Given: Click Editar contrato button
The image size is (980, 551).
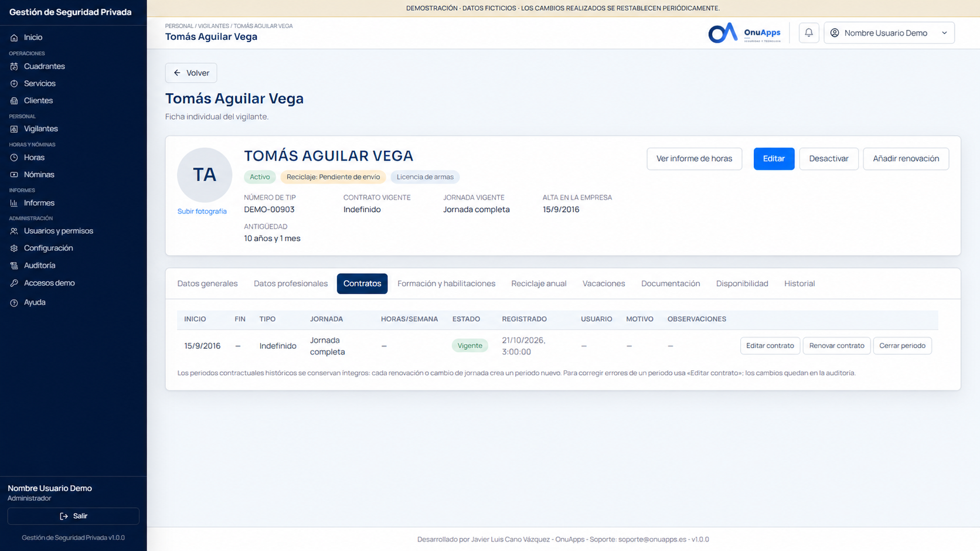Looking at the screenshot, I should [x=770, y=346].
